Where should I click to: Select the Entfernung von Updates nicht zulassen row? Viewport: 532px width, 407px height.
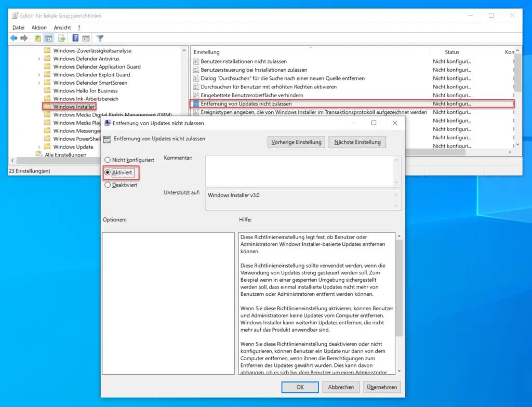point(353,104)
